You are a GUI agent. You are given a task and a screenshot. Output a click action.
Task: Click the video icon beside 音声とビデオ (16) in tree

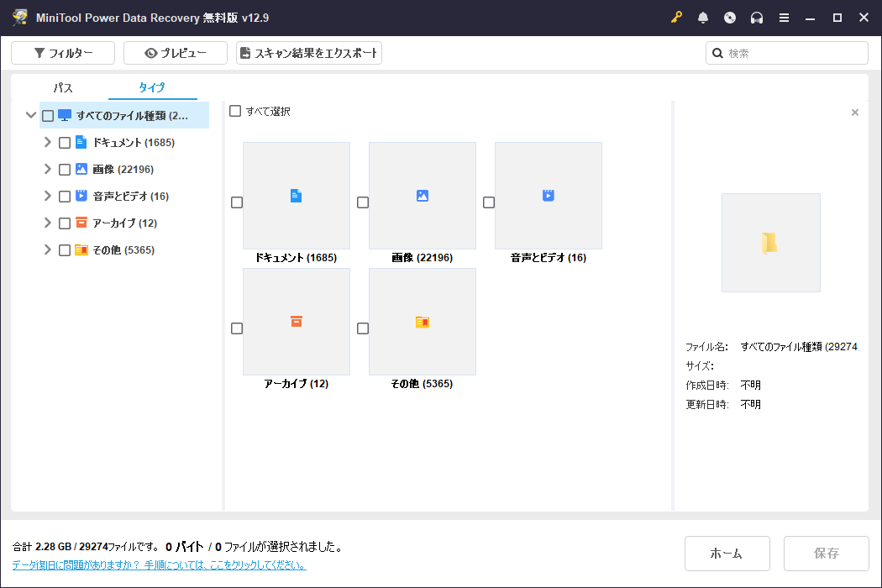point(81,196)
